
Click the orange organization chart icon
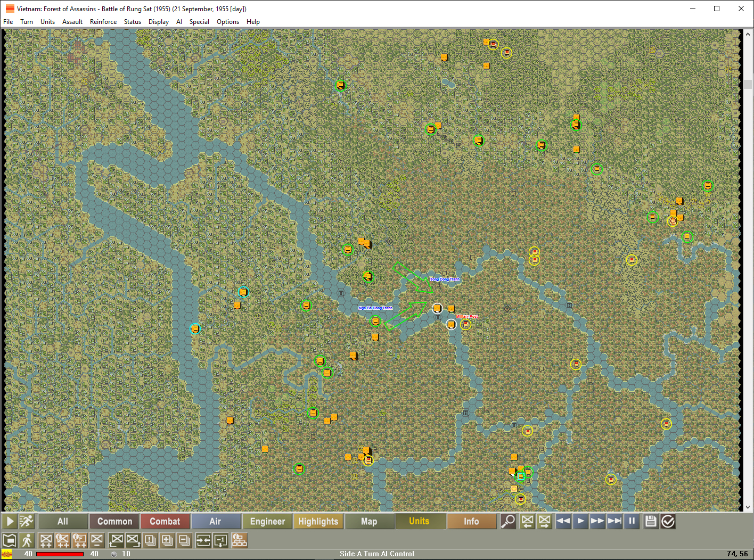pyautogui.click(x=240, y=540)
